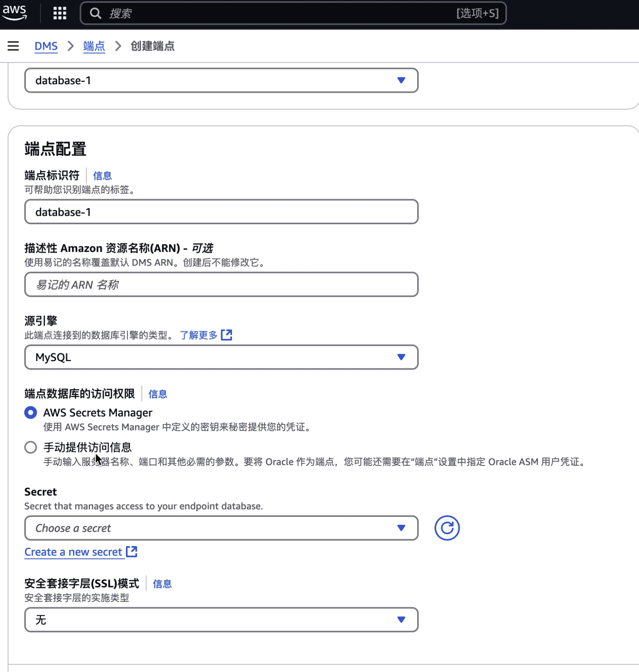This screenshot has width=639, height=672.
Task: Click the 创建端点 breadcrumb text
Action: [x=153, y=46]
